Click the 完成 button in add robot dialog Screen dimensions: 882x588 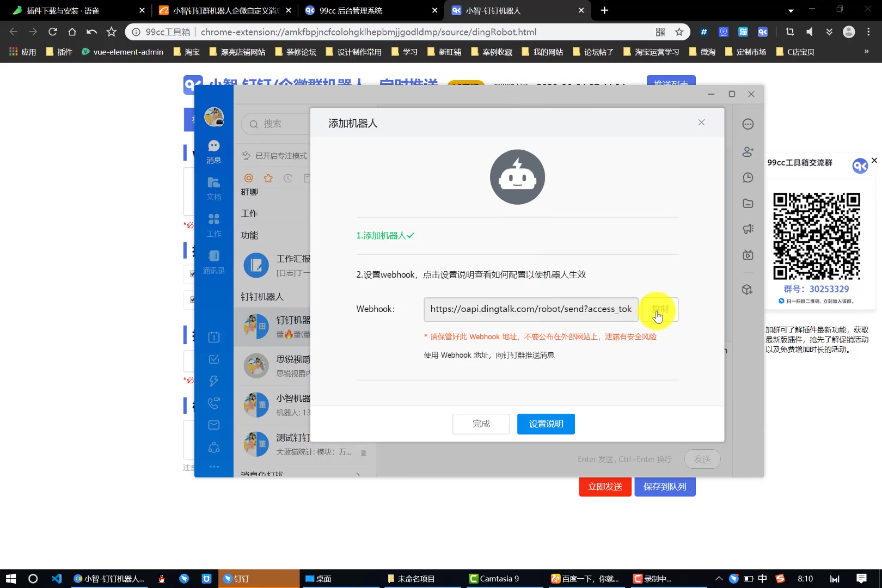[x=481, y=424]
